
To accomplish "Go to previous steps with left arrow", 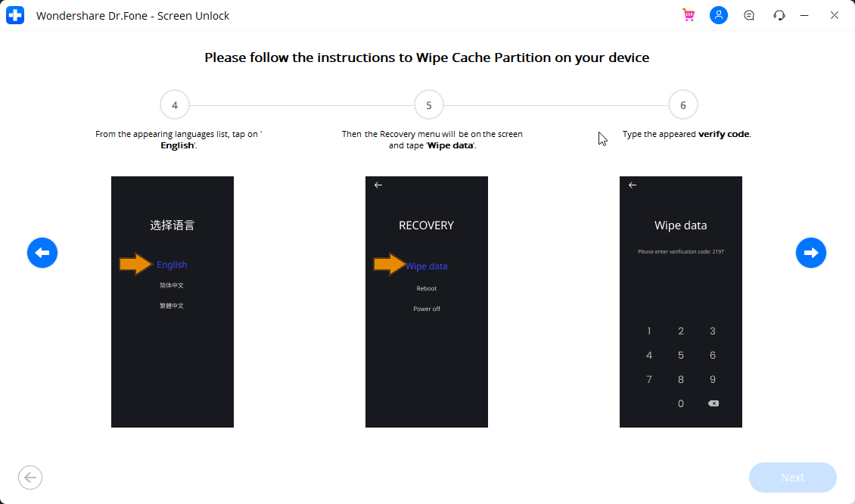I will pos(42,253).
